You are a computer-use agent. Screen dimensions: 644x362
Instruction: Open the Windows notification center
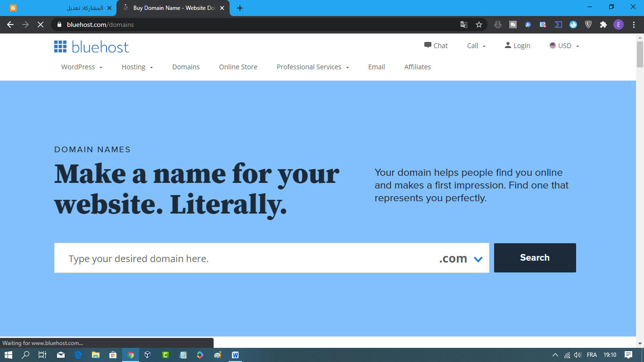(x=628, y=355)
